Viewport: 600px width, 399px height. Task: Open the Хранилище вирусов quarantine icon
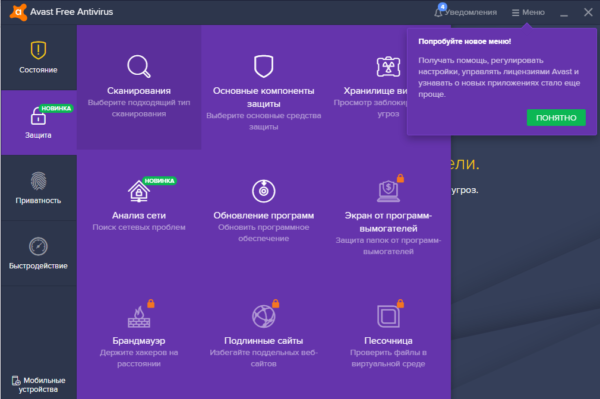point(388,67)
